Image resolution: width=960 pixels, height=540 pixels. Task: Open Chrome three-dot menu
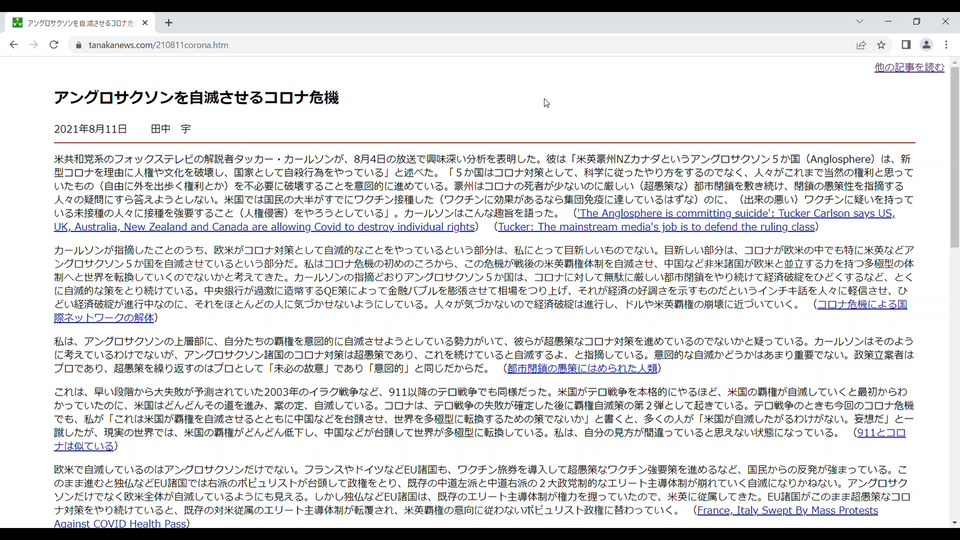(x=946, y=45)
